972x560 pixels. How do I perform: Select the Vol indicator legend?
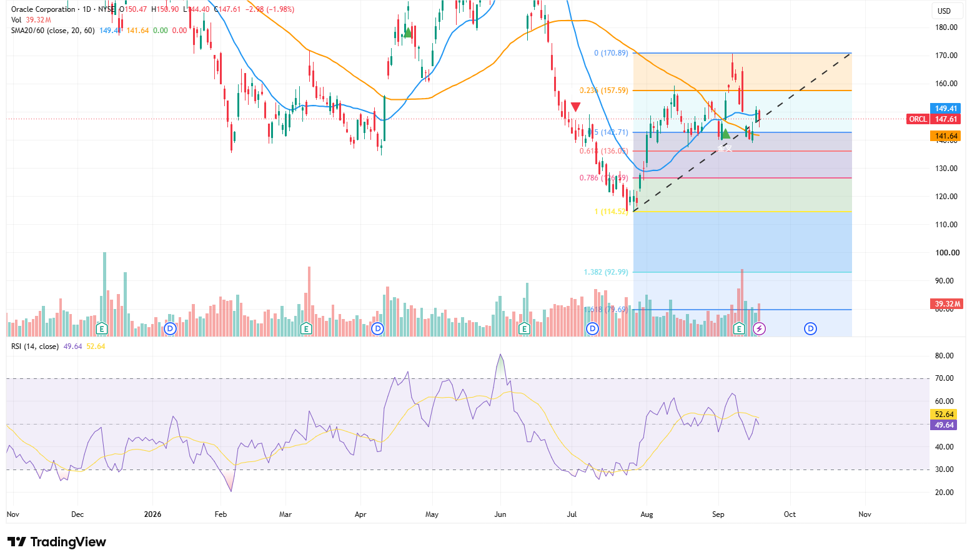[16, 20]
